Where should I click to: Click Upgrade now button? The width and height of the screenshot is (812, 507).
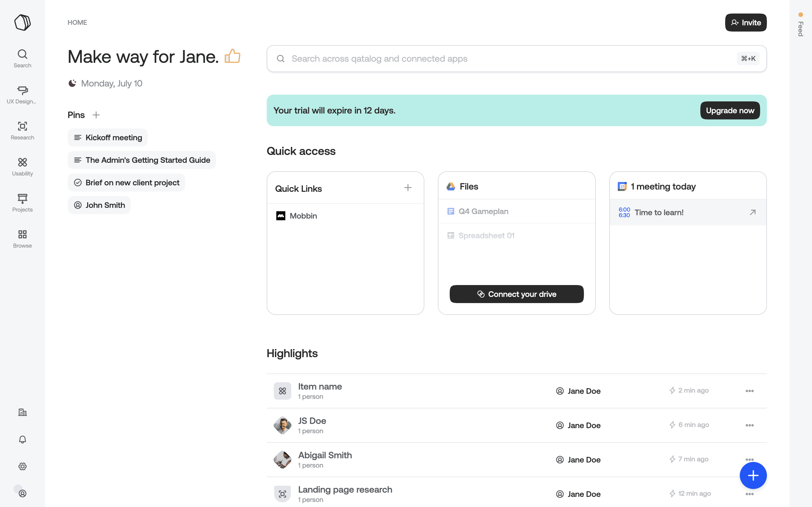pos(730,110)
